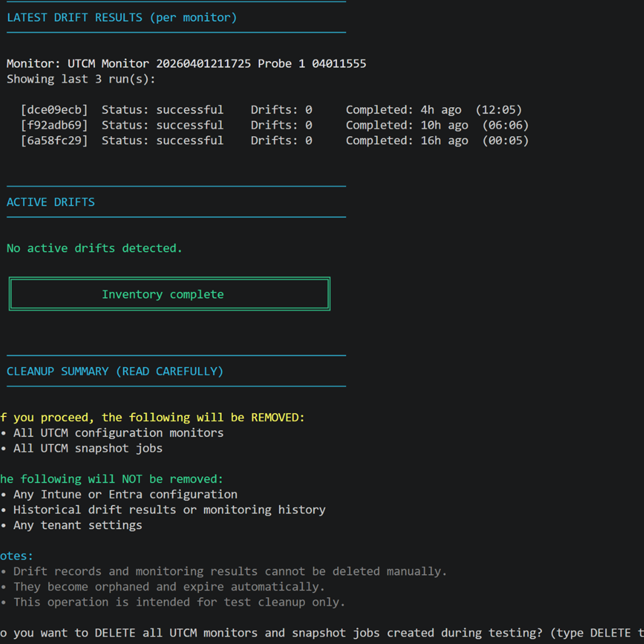Viewport: 644px width, 644px height.
Task: Click the 16h ago completion entry
Action: pos(444,141)
